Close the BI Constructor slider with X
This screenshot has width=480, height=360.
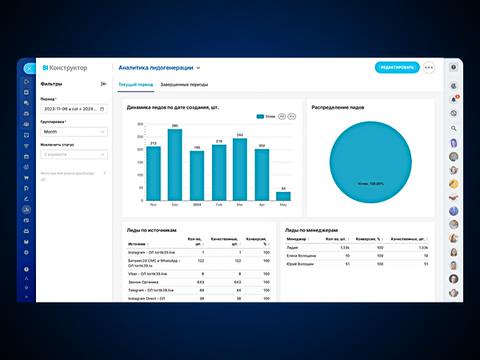pyautogui.click(x=29, y=69)
